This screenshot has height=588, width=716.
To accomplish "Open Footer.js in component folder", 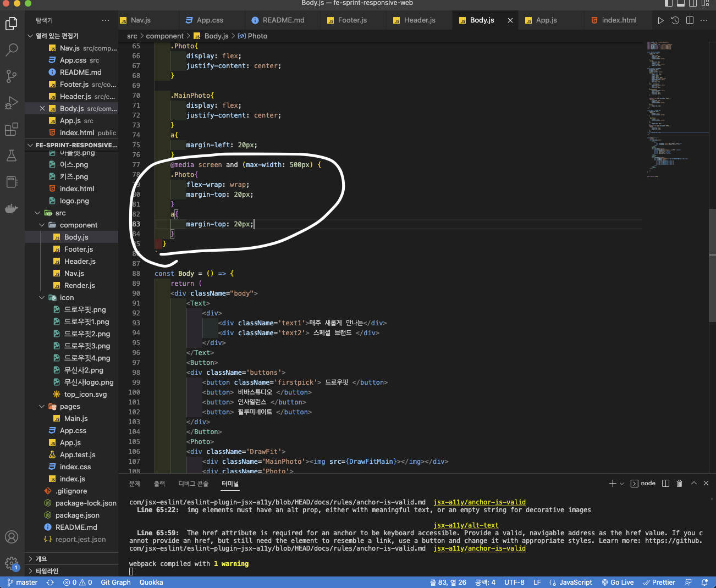I will pos(79,249).
